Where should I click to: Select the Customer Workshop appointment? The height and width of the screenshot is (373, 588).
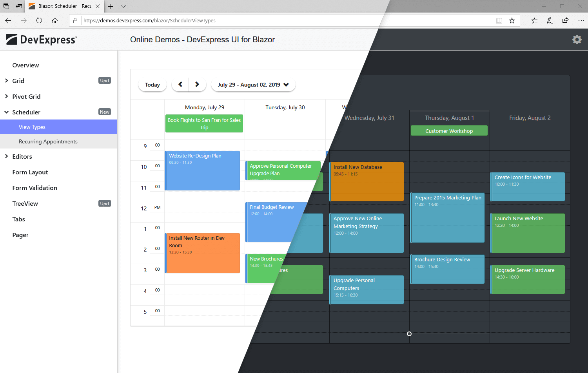click(449, 130)
